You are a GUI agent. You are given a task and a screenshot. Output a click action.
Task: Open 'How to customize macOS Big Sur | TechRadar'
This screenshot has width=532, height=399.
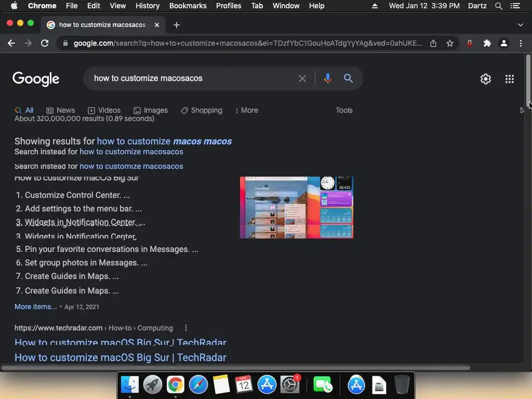(121, 357)
